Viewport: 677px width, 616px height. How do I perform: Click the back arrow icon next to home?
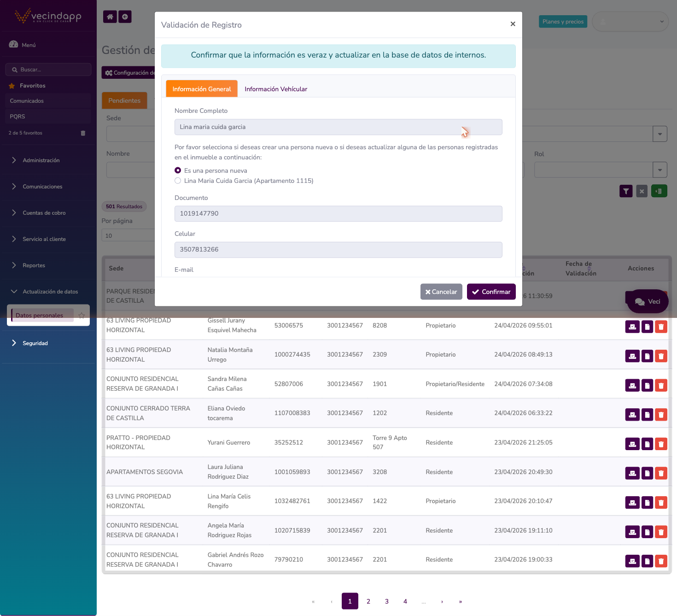coord(125,17)
